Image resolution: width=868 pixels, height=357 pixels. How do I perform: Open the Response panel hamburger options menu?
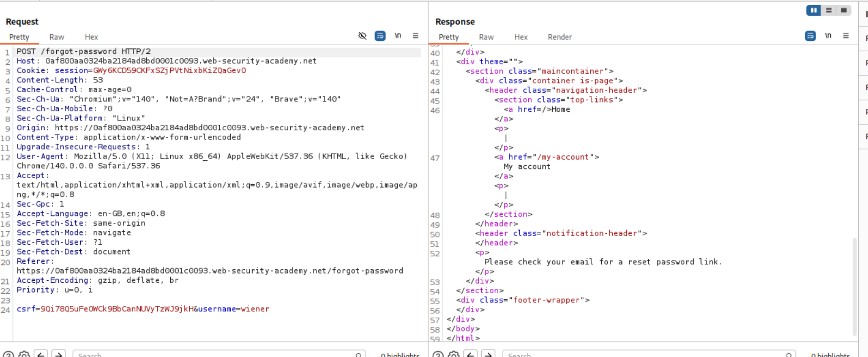click(x=846, y=36)
